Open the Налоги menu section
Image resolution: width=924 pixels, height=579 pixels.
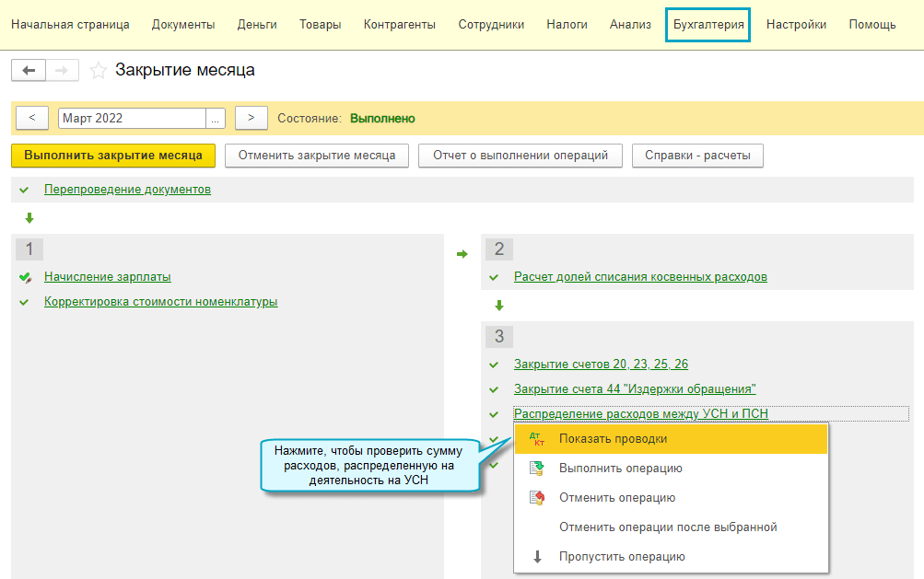[567, 25]
